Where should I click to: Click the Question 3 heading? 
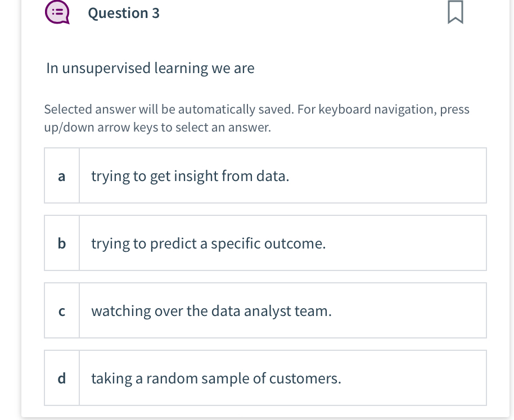124,13
